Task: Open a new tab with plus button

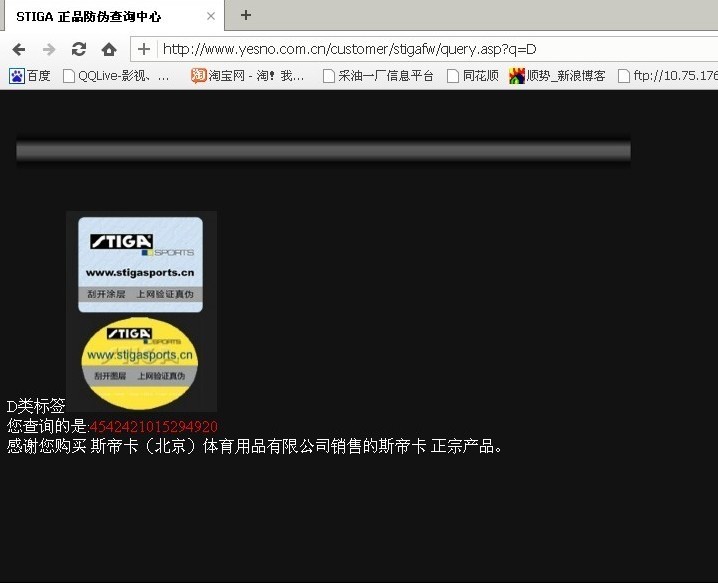Action: point(246,15)
